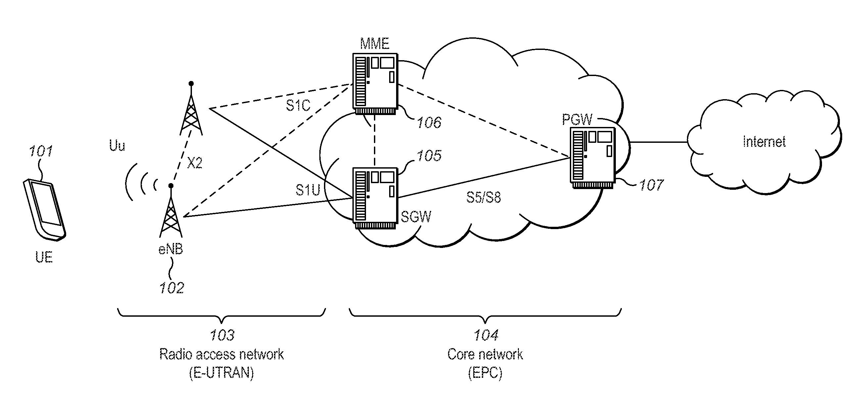Select the eNB tower icon
The image size is (868, 399).
coord(183,216)
